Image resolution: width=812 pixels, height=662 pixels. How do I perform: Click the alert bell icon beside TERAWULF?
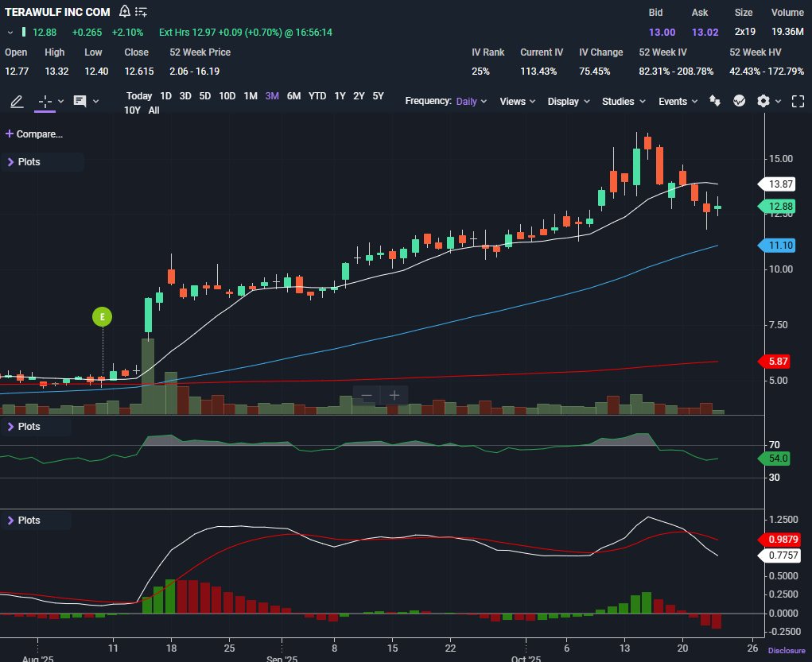click(x=125, y=11)
